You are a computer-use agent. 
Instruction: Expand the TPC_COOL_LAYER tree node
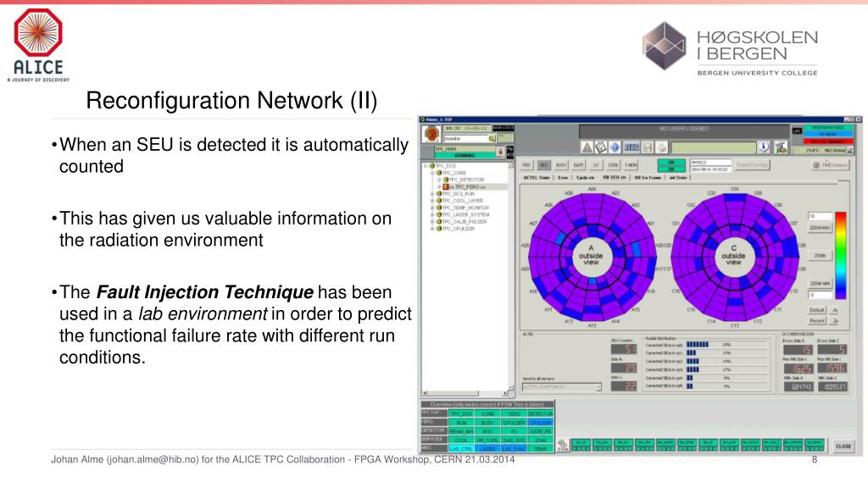tap(432, 201)
